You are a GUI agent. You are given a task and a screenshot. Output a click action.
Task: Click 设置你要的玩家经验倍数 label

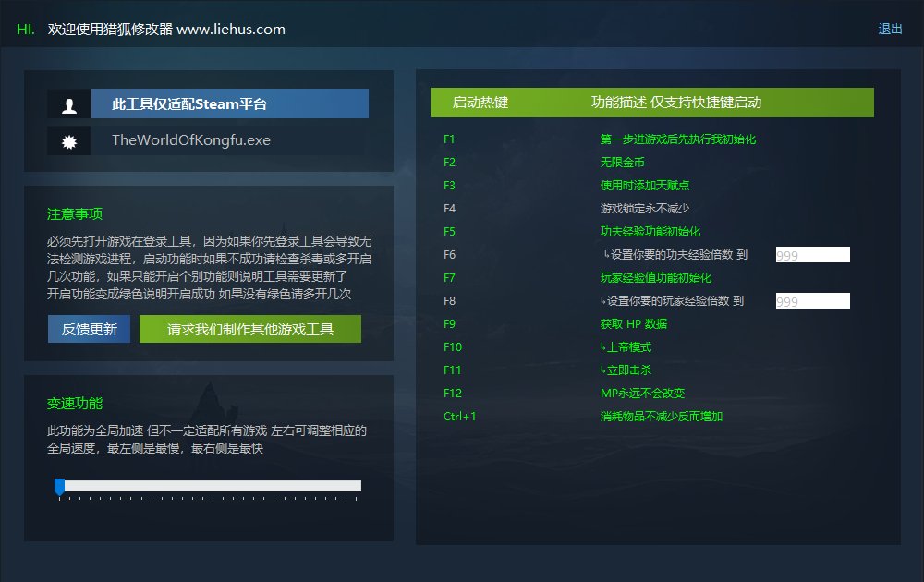pos(672,301)
